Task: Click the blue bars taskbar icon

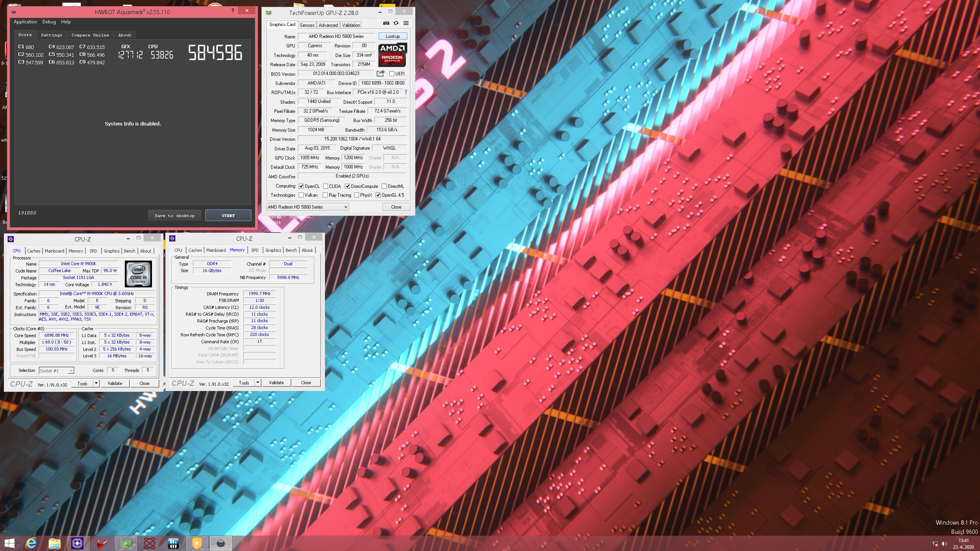Action: 173,543
